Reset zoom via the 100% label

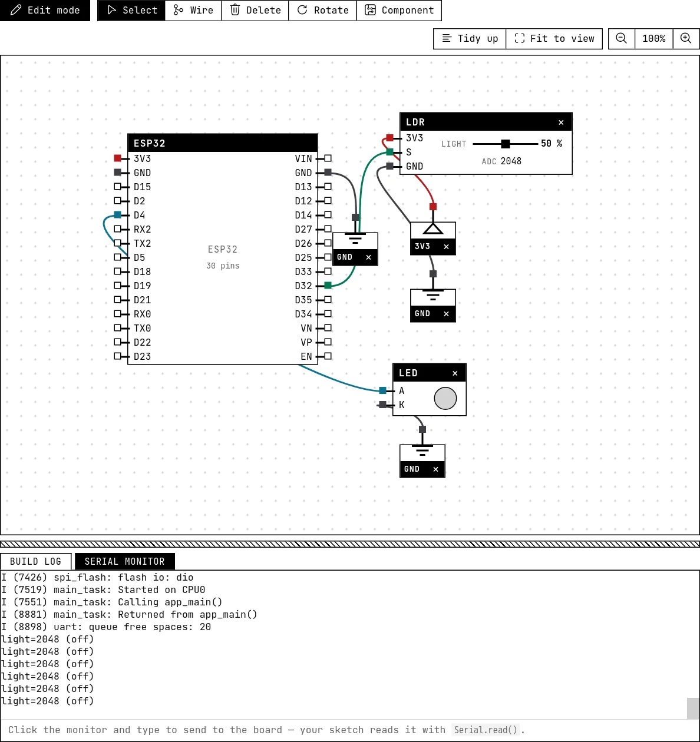(654, 38)
